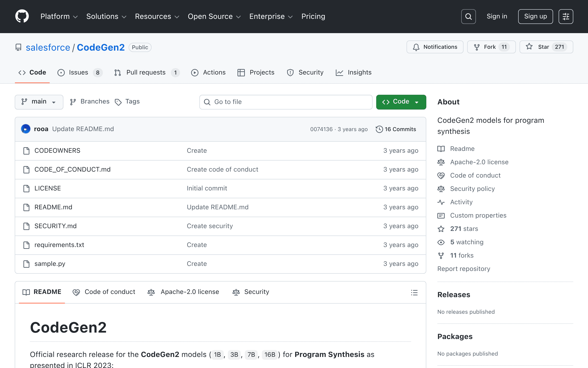Expand the Platform menu
The width and height of the screenshot is (588, 368).
pos(59,17)
